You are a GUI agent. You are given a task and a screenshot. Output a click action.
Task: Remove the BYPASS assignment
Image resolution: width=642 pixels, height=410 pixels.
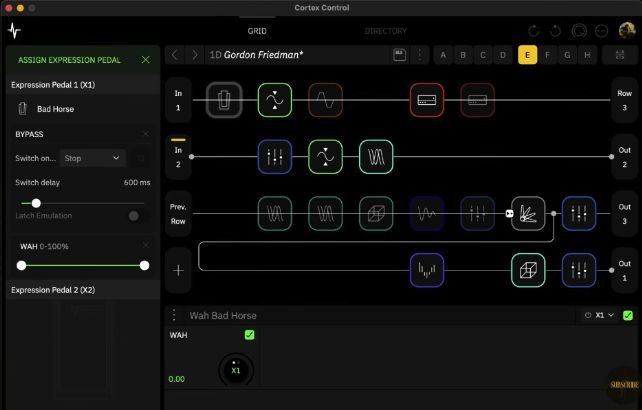click(146, 134)
